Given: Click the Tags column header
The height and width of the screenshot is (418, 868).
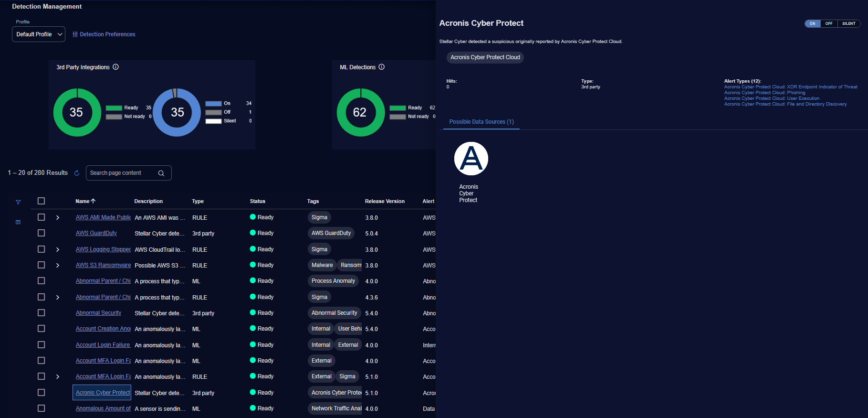Looking at the screenshot, I should 313,201.
